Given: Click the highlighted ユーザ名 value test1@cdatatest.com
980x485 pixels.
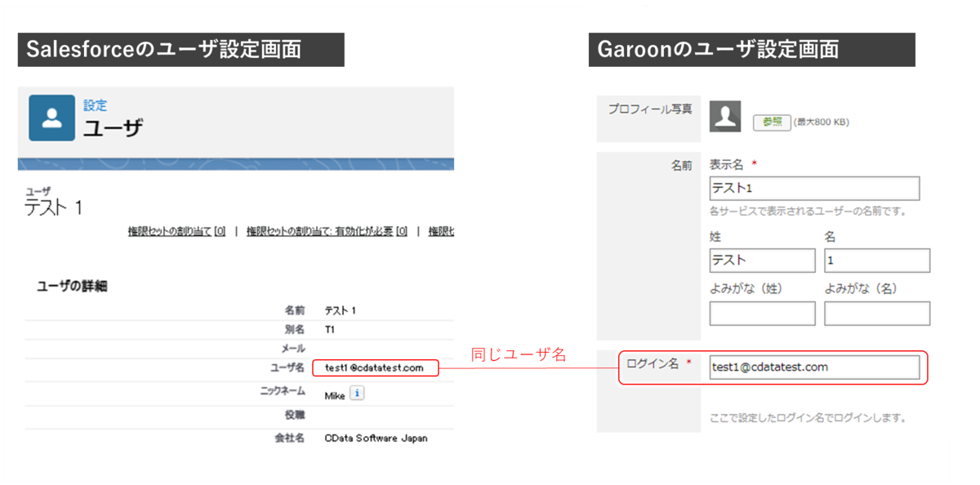Looking at the screenshot, I should tap(375, 368).
